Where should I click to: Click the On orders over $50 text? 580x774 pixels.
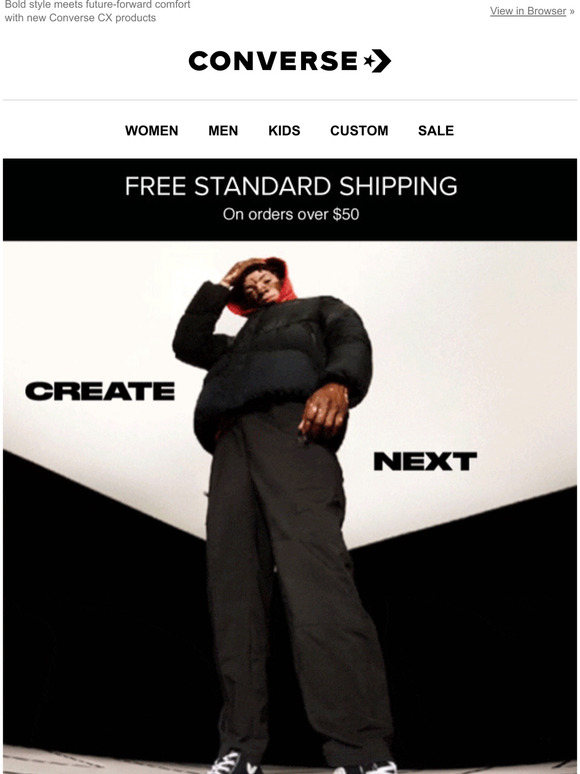click(291, 214)
